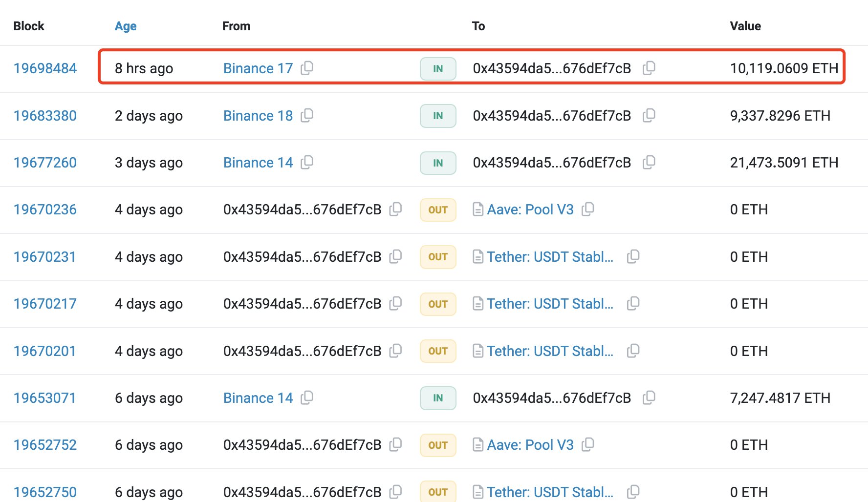This screenshot has height=502, width=868.
Task: Open block 19698484
Action: (45, 68)
